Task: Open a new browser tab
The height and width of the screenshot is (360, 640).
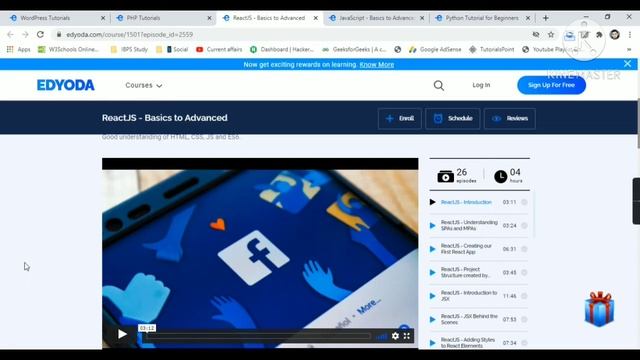Action: pyautogui.click(x=546, y=18)
